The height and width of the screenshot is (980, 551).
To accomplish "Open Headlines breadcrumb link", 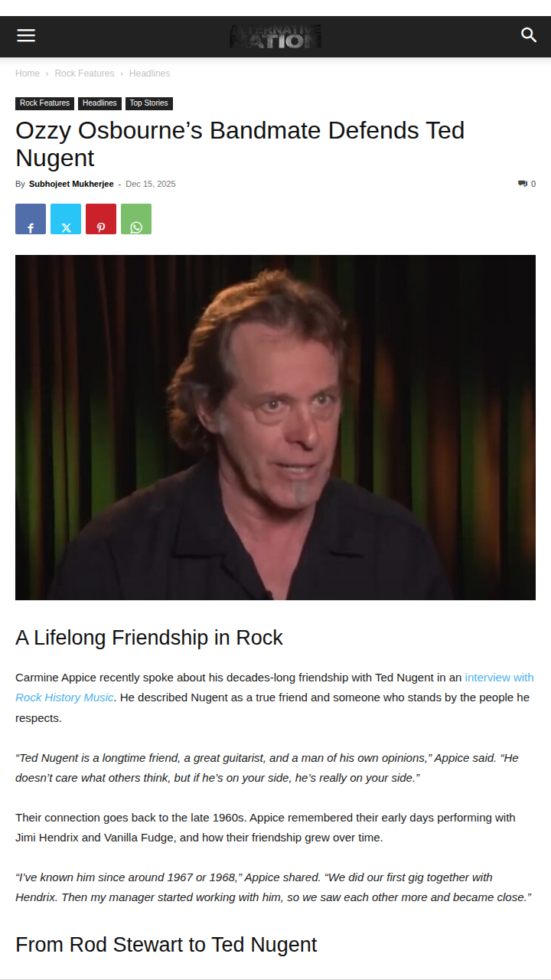I will 149,73.
